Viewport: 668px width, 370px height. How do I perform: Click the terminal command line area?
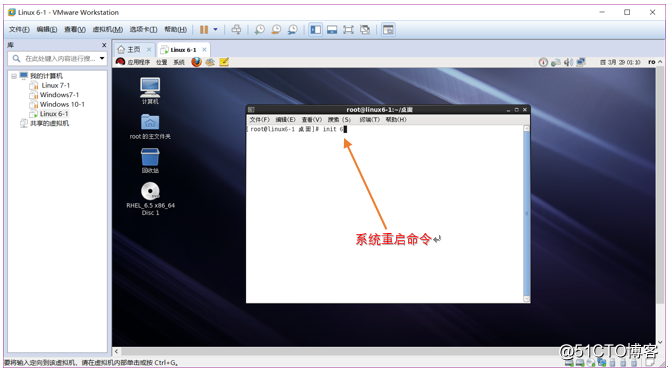pyautogui.click(x=298, y=129)
